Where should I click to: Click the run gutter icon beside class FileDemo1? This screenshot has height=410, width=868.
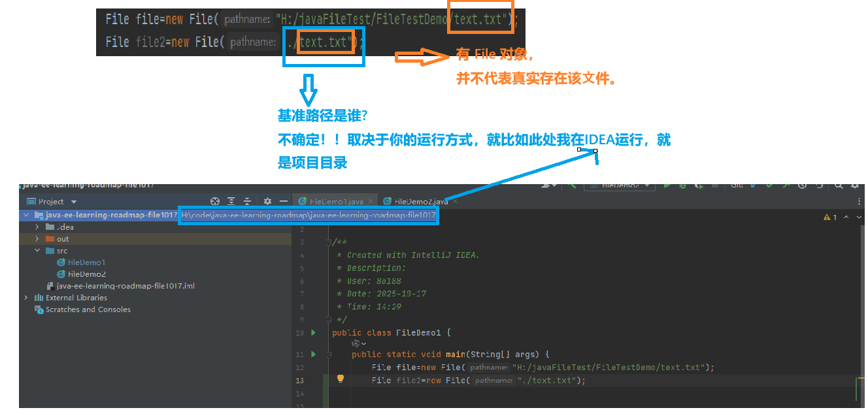(x=314, y=333)
